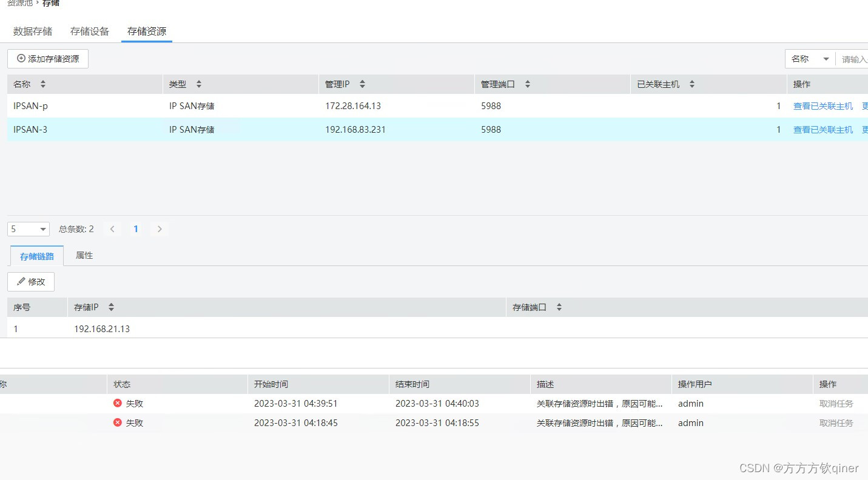This screenshot has height=480, width=868.
Task: Go to previous page arrow
Action: pyautogui.click(x=112, y=229)
